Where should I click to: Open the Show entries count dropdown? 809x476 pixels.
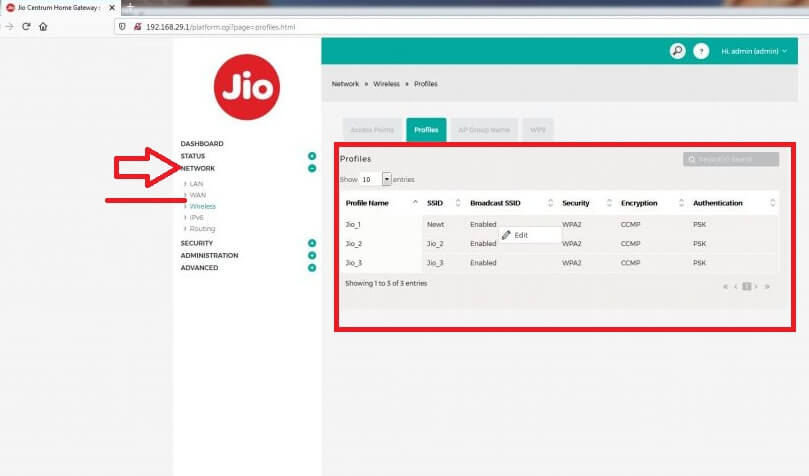376,179
